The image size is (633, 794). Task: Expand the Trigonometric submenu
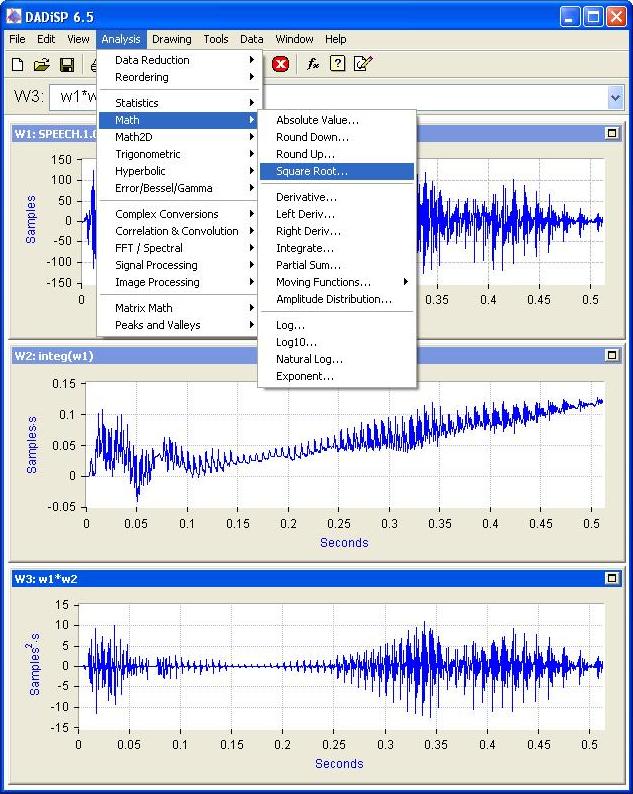(180, 154)
